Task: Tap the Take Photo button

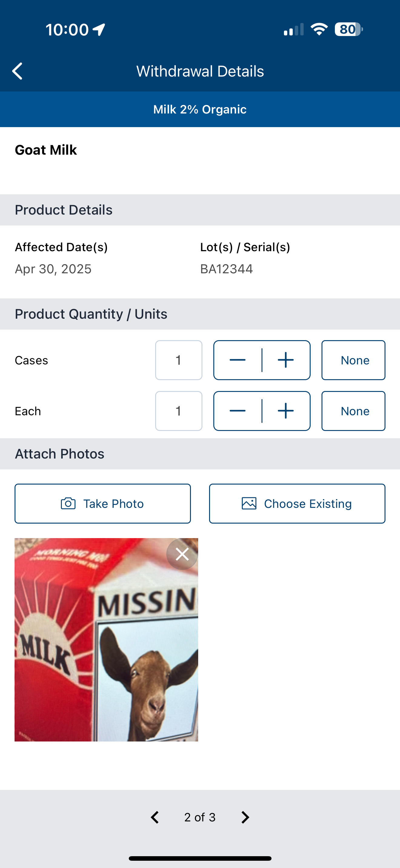Action: point(102,503)
